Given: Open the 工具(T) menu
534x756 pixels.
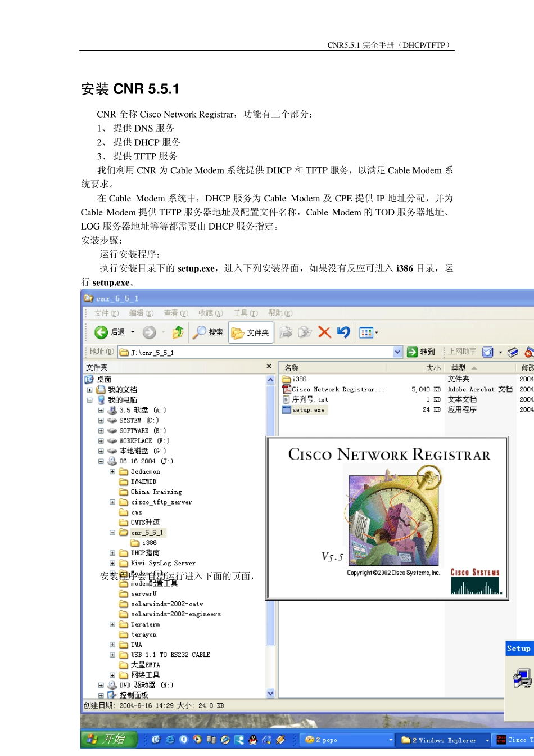Looking at the screenshot, I should coord(246,313).
